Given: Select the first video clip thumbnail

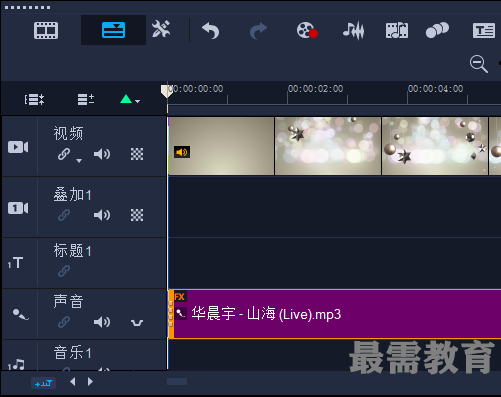Looking at the screenshot, I should 221,146.
